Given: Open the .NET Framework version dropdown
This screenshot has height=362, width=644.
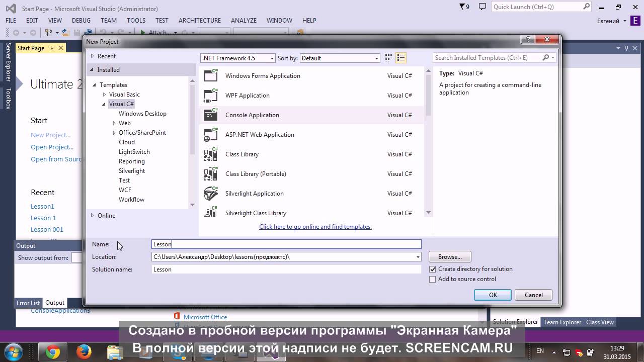Looking at the screenshot, I should [x=237, y=58].
